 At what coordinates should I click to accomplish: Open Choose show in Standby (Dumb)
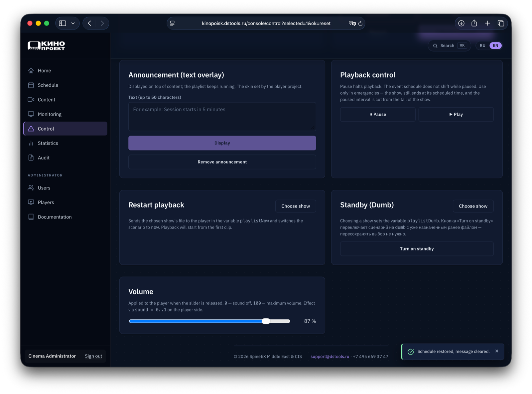[473, 206]
